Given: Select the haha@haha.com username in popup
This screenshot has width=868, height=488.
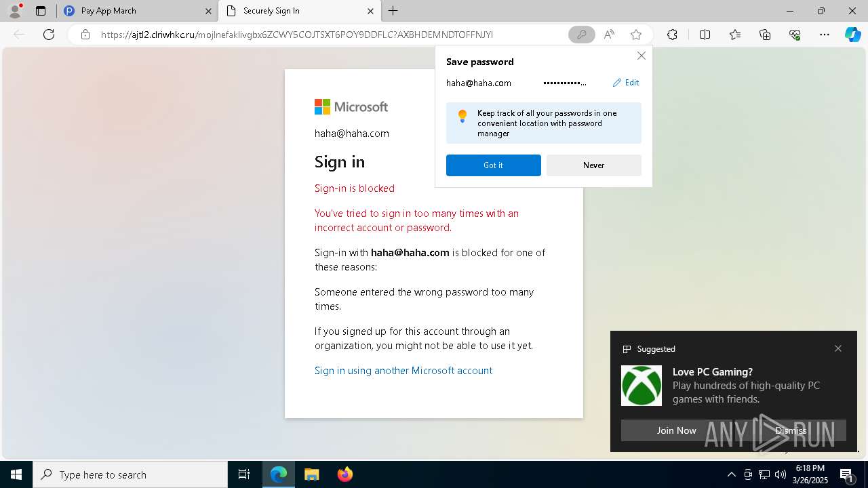Looking at the screenshot, I should point(479,83).
